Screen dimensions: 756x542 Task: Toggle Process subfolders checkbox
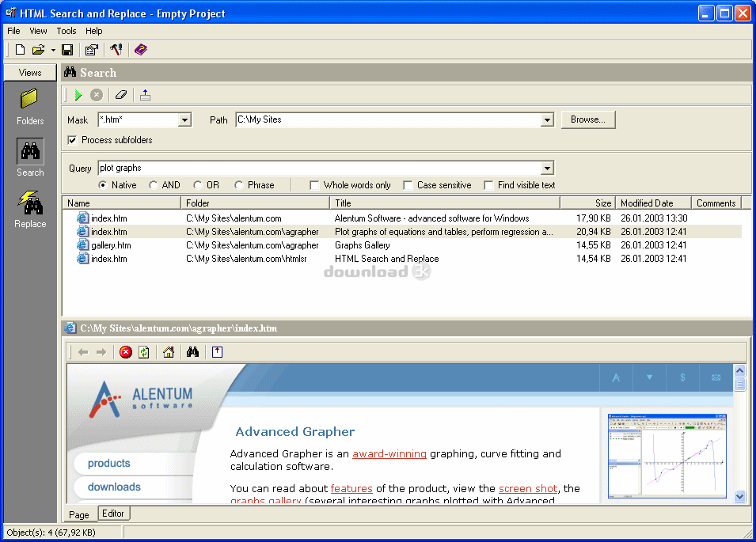pyautogui.click(x=72, y=140)
